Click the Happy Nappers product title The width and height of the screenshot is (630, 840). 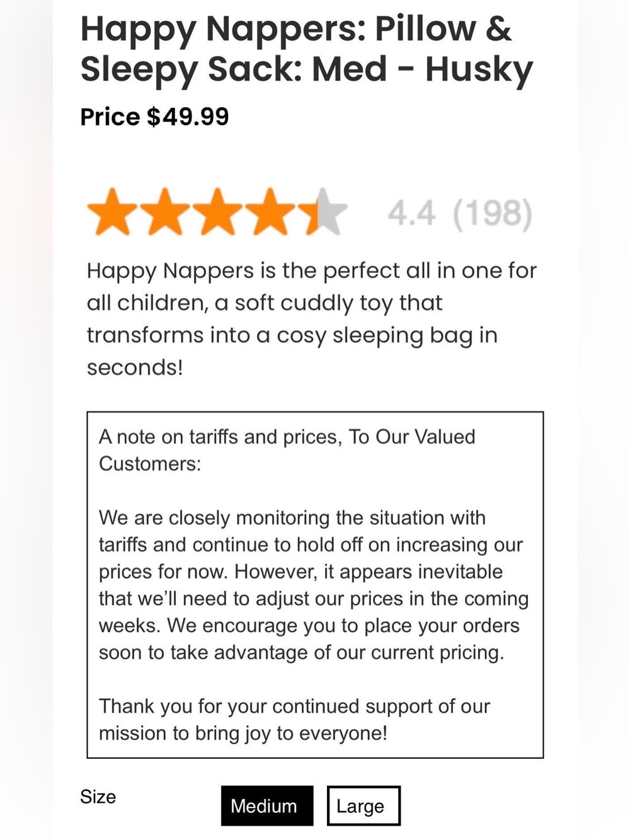point(307,49)
